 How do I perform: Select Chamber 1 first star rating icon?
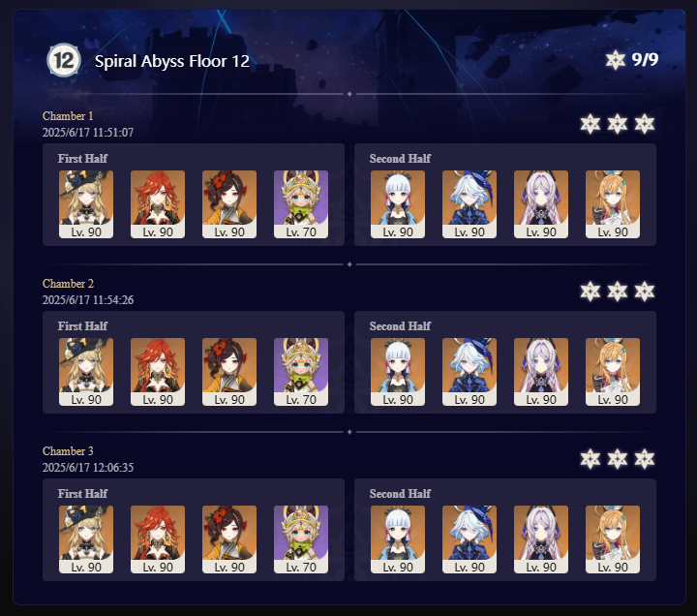pos(590,124)
